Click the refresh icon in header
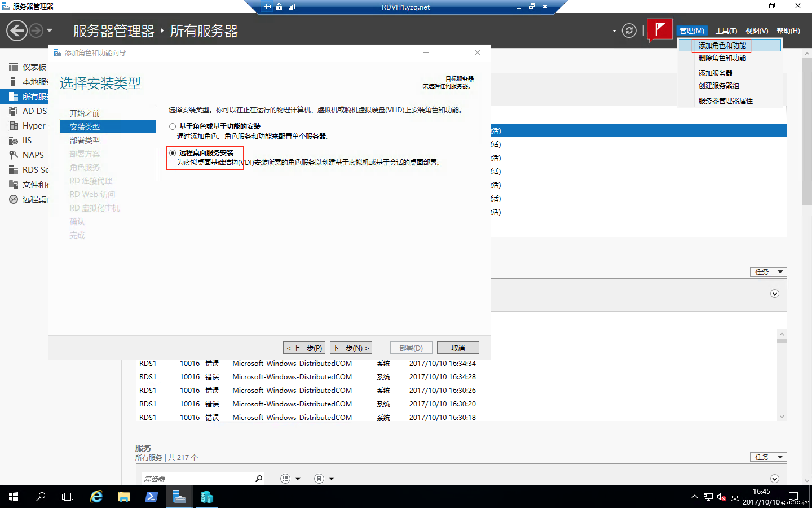 pos(629,30)
